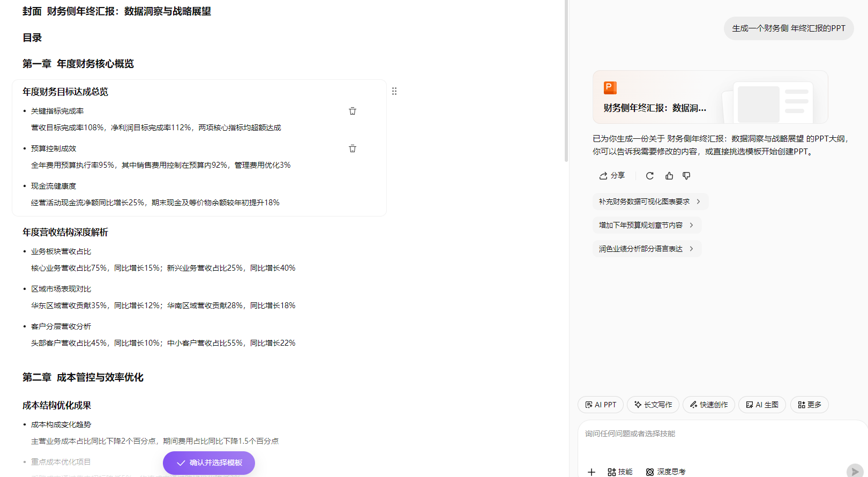The image size is (868, 477).
Task: Switch to the 长文写作 skill
Action: click(x=653, y=405)
